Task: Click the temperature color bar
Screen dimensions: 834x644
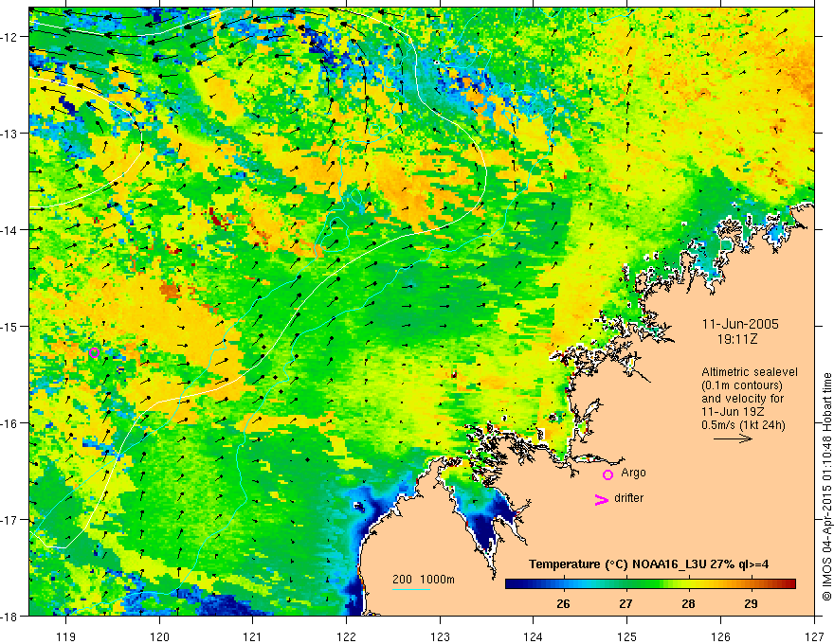Action: click(650, 584)
